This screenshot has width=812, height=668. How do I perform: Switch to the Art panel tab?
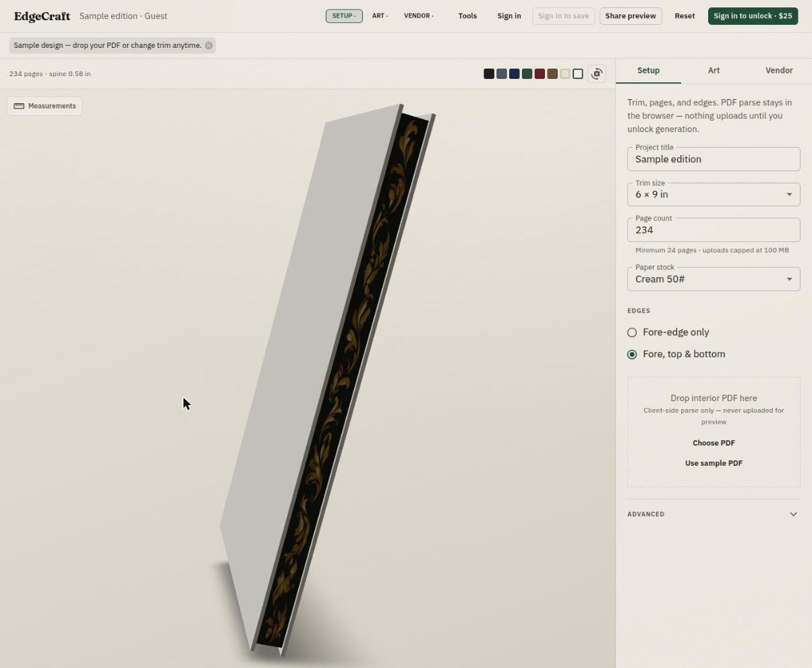pos(714,70)
